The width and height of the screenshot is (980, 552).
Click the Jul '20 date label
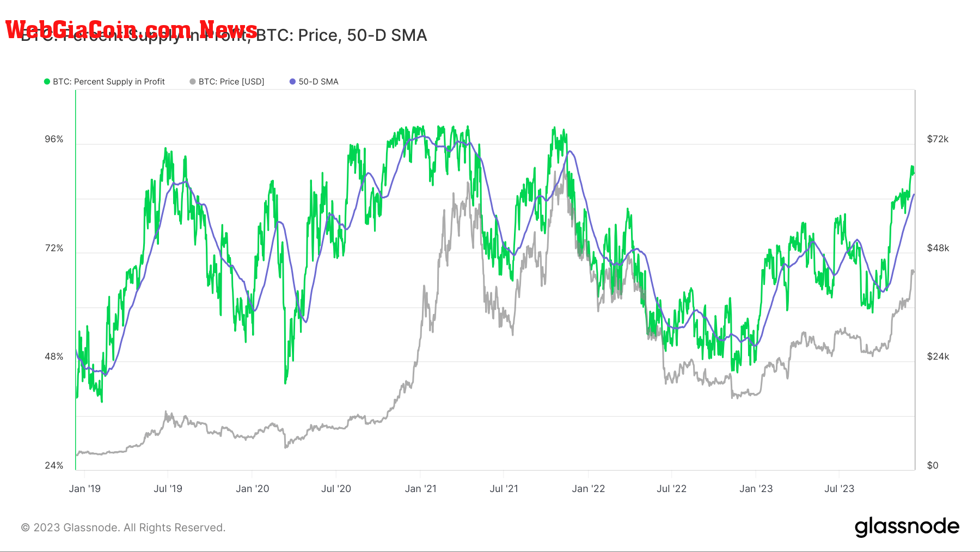point(336,489)
